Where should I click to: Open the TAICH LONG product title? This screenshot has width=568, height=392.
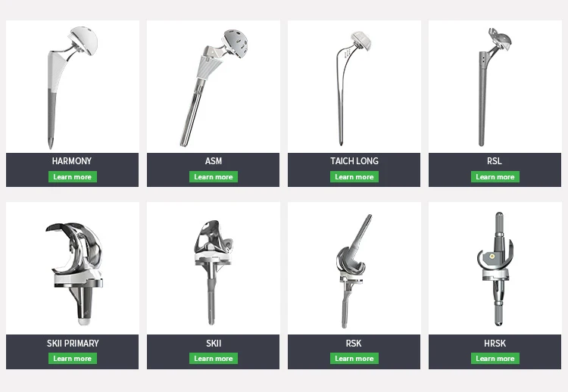coord(354,161)
